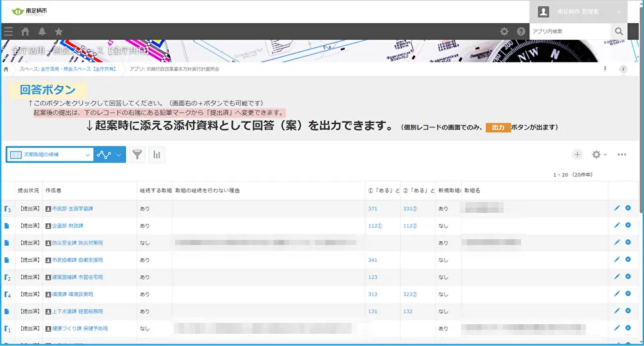Click the app info icon
This screenshot has width=644, height=346.
coord(623,69)
